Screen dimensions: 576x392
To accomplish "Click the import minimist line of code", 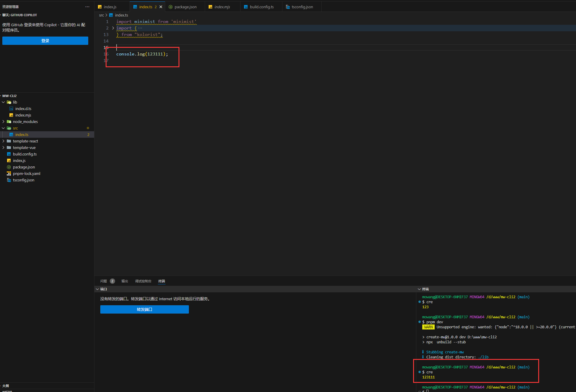I will (x=156, y=22).
